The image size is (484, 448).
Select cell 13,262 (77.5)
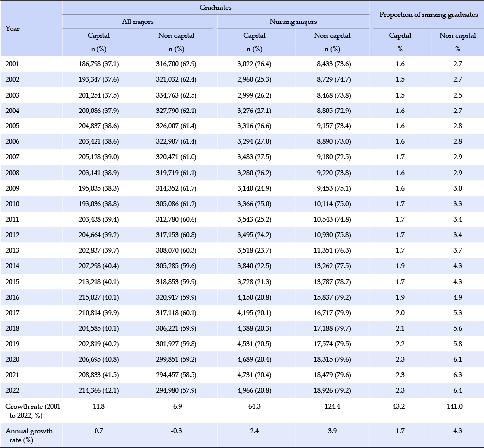pos(332,266)
